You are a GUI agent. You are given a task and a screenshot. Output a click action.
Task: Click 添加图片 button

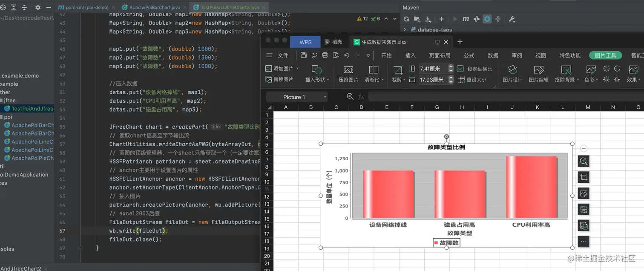[282, 69]
